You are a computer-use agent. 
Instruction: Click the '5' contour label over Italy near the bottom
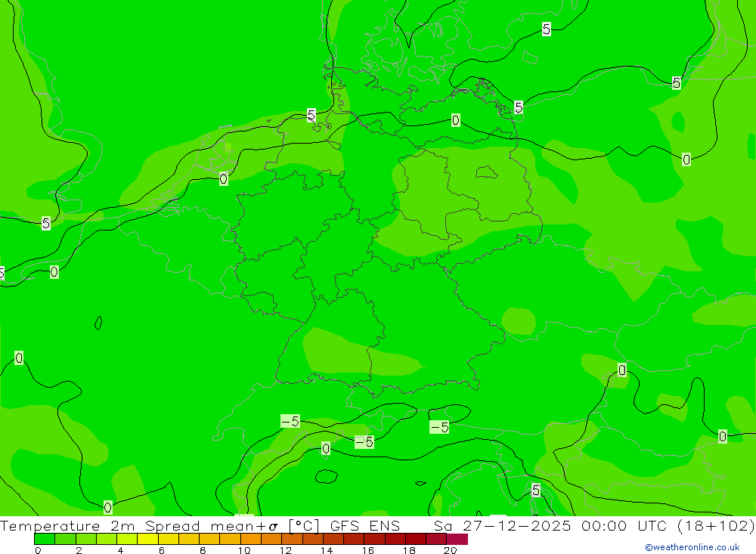point(536,491)
